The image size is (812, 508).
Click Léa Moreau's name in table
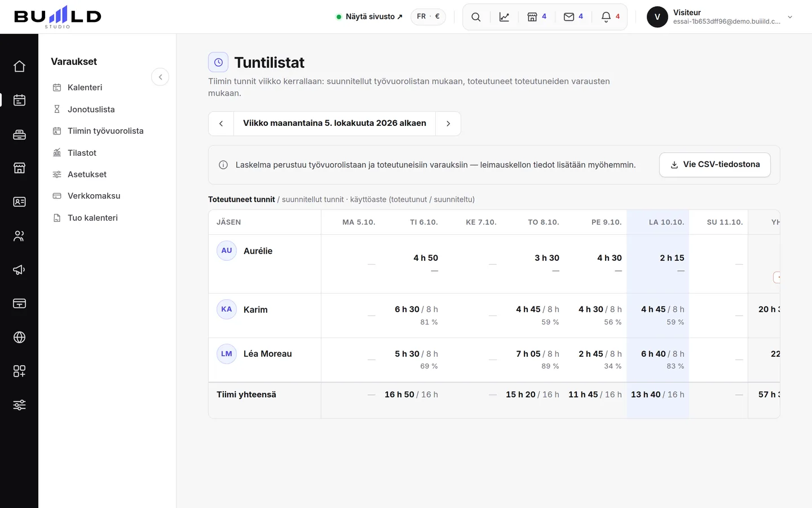(268, 354)
